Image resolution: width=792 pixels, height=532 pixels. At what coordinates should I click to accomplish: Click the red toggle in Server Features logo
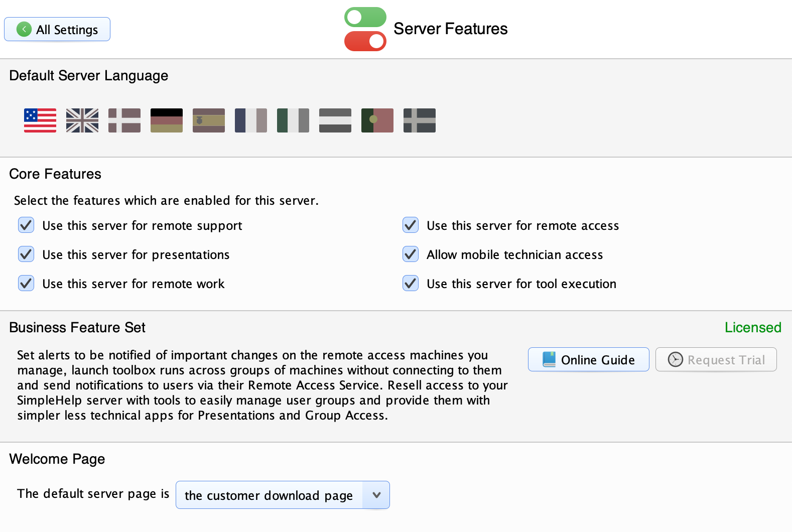pos(365,41)
